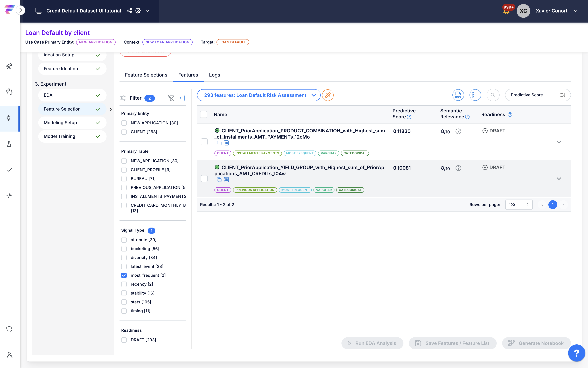Uncheck the most_frequent signal type filter
The width and height of the screenshot is (588, 368).
tap(124, 275)
